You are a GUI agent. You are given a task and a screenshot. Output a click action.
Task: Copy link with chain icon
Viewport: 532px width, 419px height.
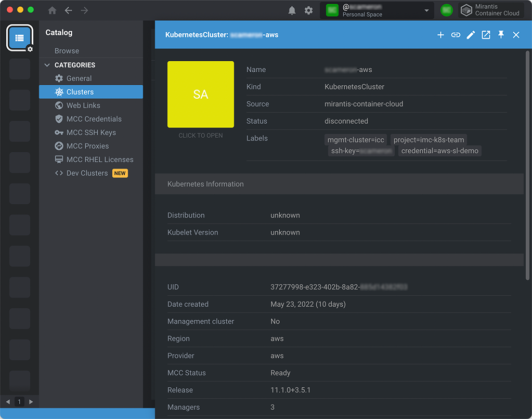(x=456, y=35)
